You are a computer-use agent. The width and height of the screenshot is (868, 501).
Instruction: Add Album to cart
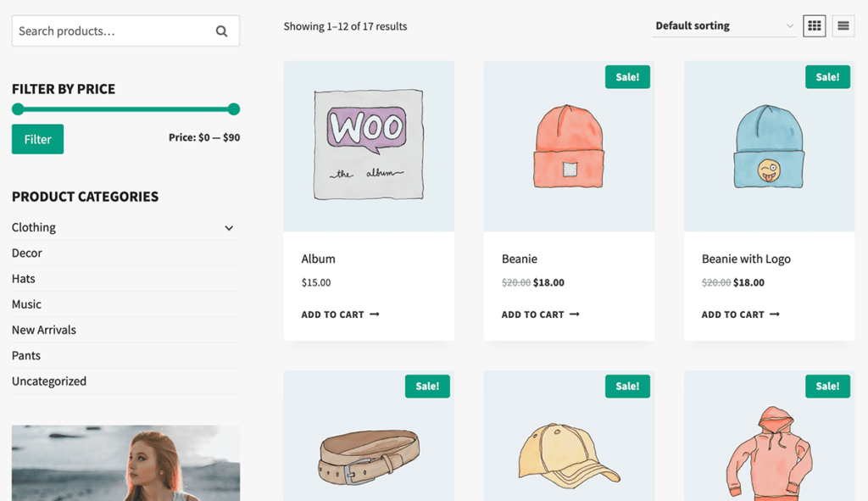coord(340,315)
